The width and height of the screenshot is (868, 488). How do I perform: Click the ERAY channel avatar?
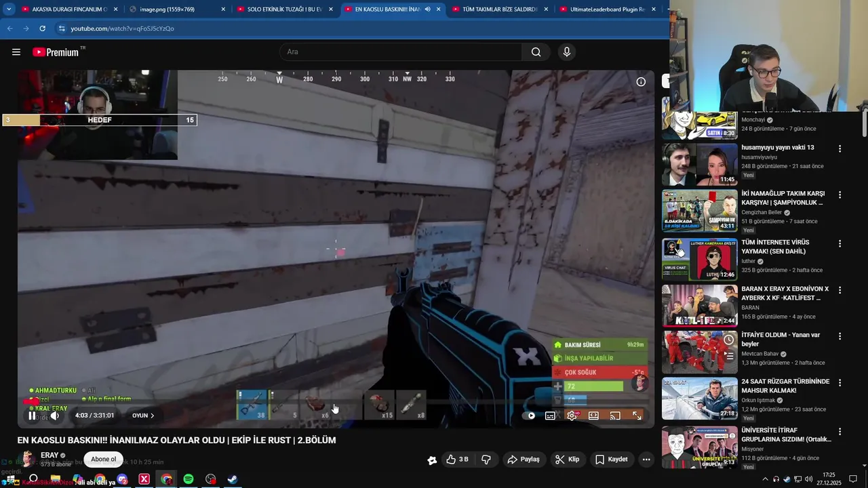click(x=26, y=459)
